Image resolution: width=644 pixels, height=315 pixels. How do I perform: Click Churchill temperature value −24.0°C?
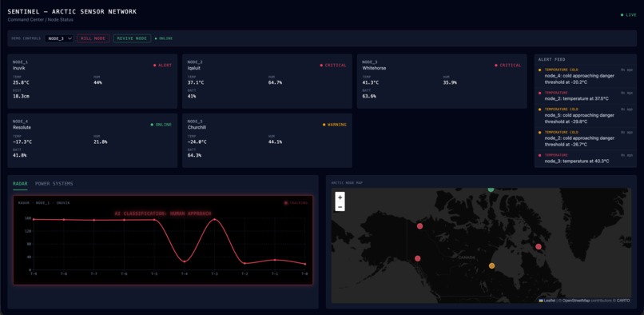coord(197,142)
